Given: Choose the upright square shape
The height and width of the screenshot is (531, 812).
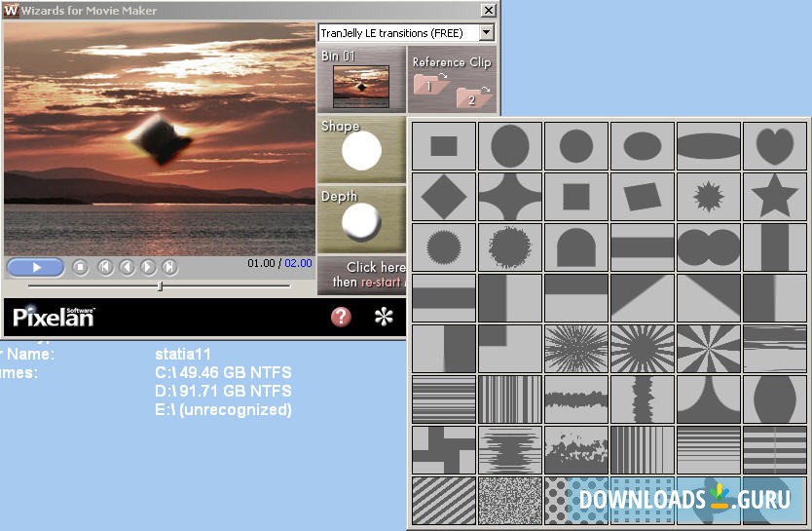Looking at the screenshot, I should pos(576,197).
